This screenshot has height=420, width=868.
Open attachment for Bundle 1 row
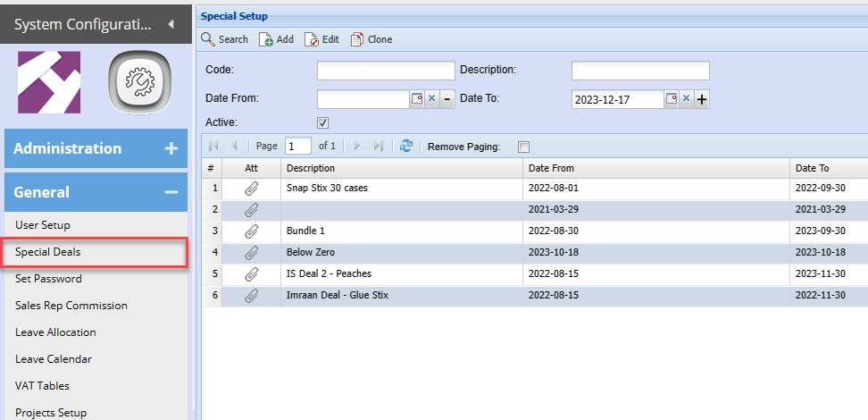[x=251, y=231]
